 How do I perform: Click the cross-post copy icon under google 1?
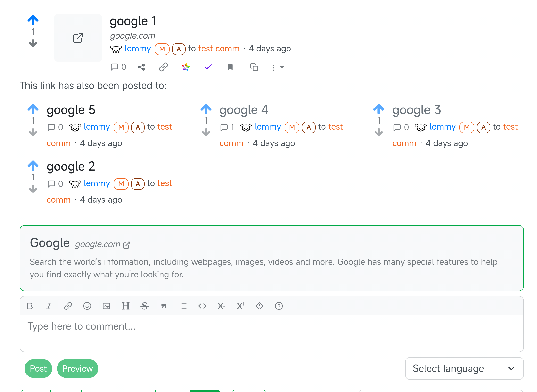pyautogui.click(x=254, y=67)
